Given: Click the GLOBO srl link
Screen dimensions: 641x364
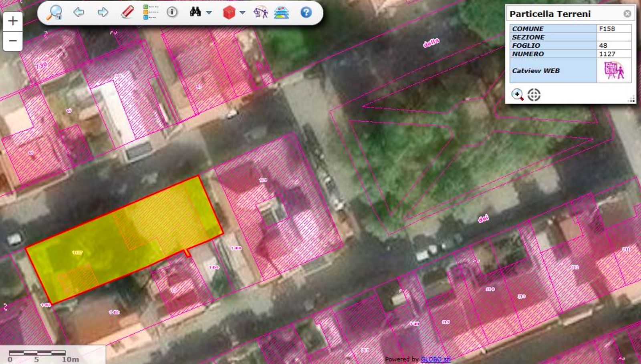Looking at the screenshot, I should (435, 359).
